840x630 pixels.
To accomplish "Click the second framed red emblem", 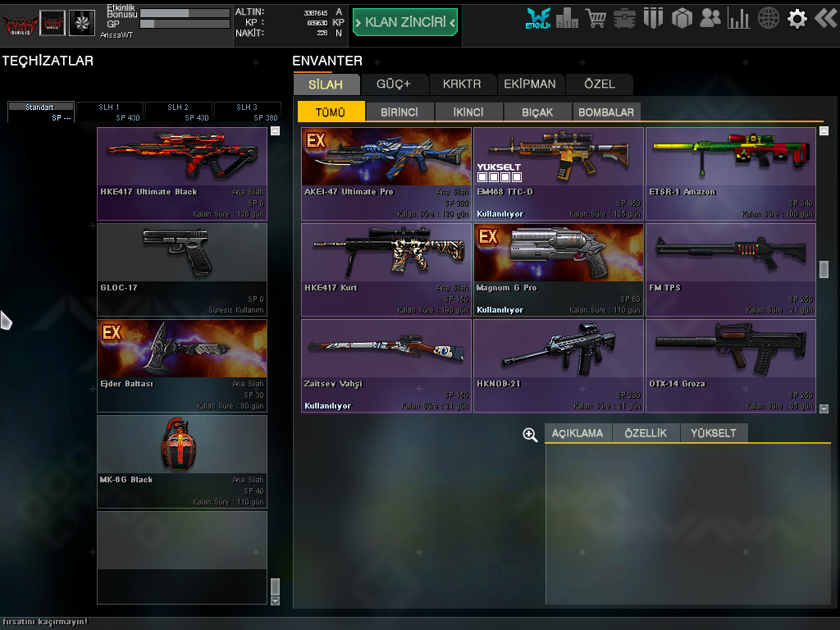I will coord(52,23).
